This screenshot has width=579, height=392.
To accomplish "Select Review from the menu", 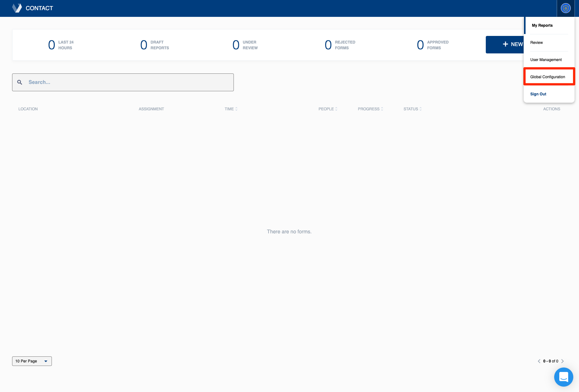I will (536, 43).
